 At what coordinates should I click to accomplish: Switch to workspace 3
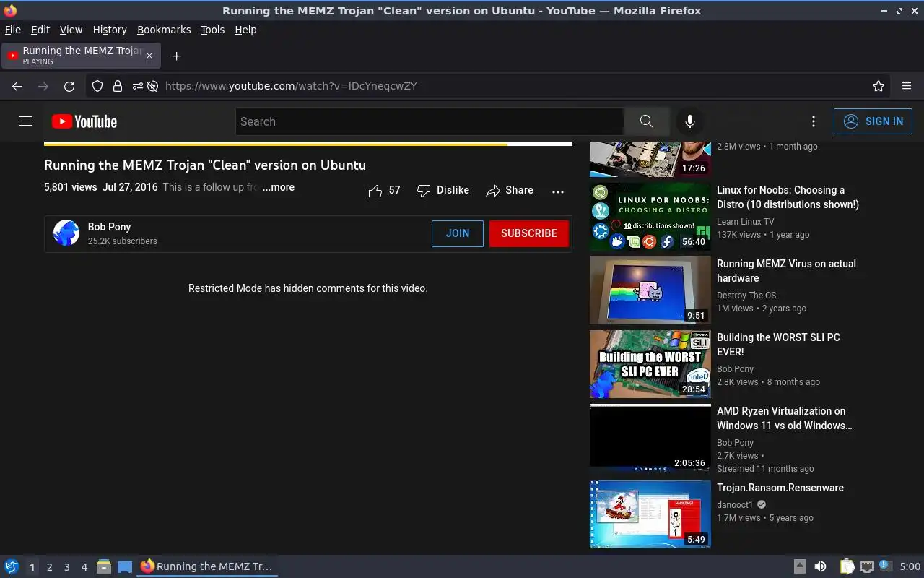tap(67, 567)
